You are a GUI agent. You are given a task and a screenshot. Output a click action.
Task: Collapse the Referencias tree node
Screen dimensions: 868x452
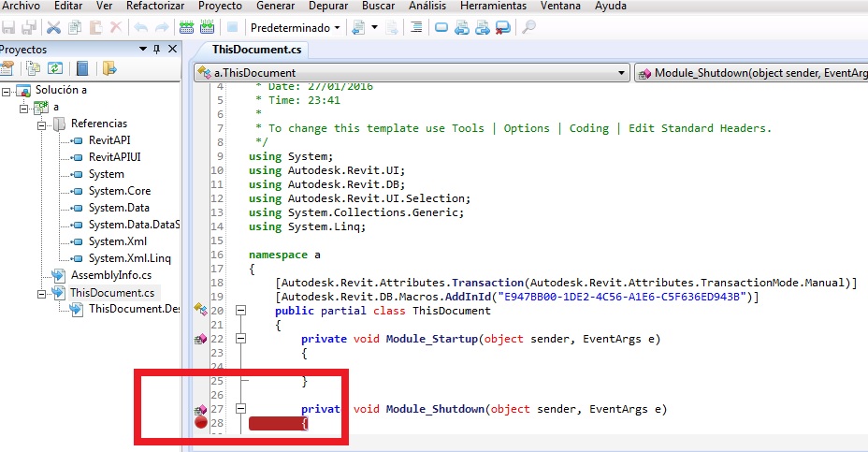(43, 124)
